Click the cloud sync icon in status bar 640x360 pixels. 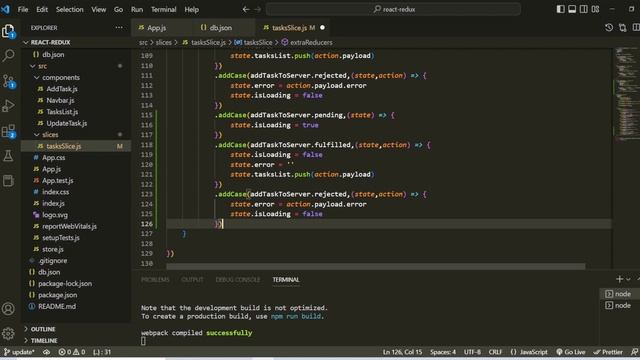click(x=47, y=352)
